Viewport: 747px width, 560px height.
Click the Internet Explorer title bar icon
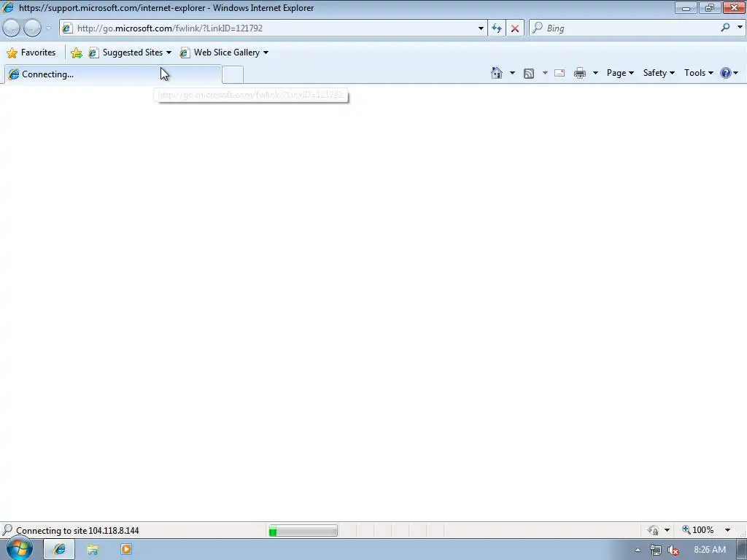(8, 7)
